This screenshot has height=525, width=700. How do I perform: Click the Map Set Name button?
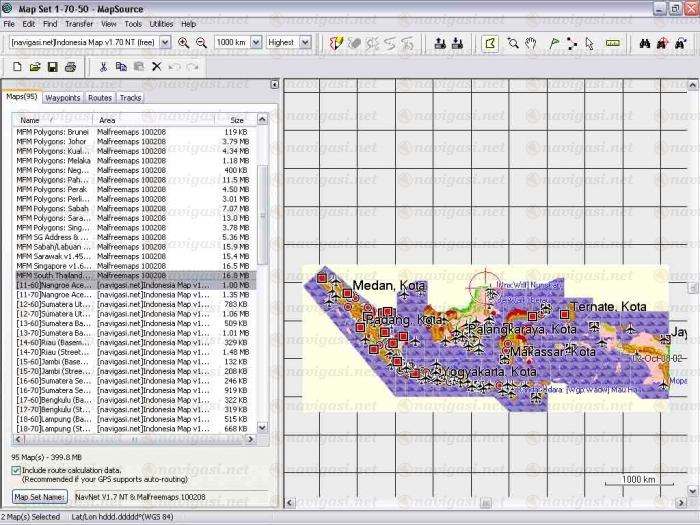[x=40, y=496]
